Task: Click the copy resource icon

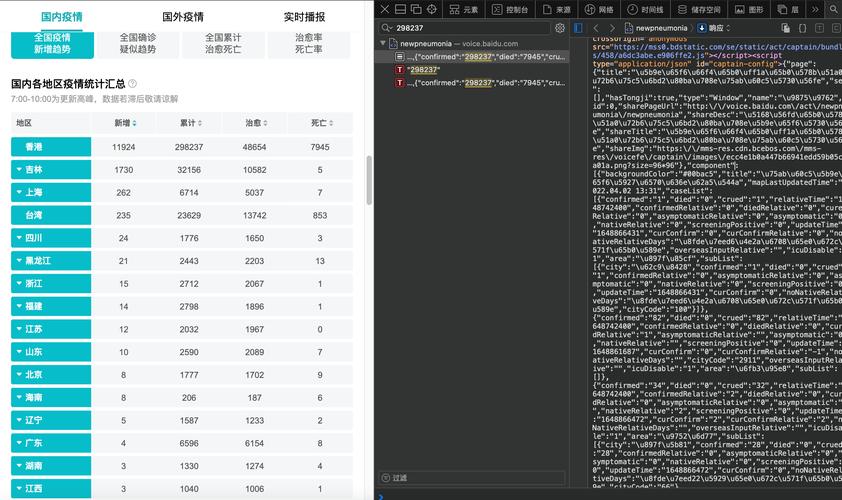Action: 786,28
